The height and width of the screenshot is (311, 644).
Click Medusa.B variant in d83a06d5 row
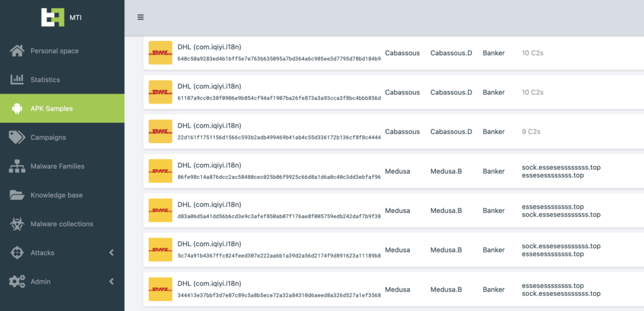pyautogui.click(x=446, y=210)
